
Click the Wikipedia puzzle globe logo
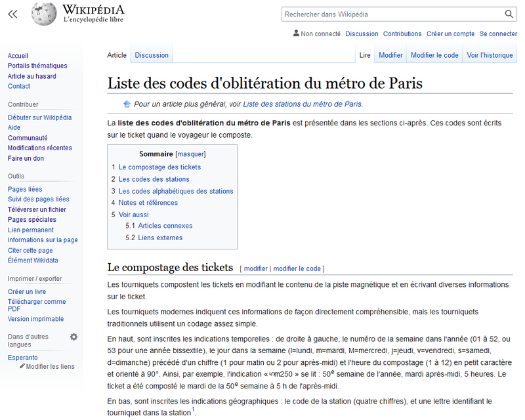tap(43, 13)
